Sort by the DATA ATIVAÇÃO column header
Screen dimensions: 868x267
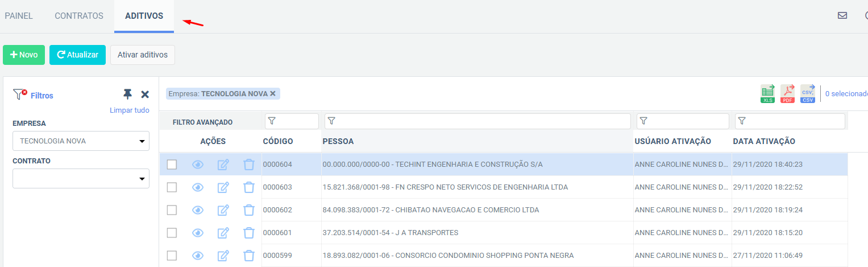click(x=764, y=141)
